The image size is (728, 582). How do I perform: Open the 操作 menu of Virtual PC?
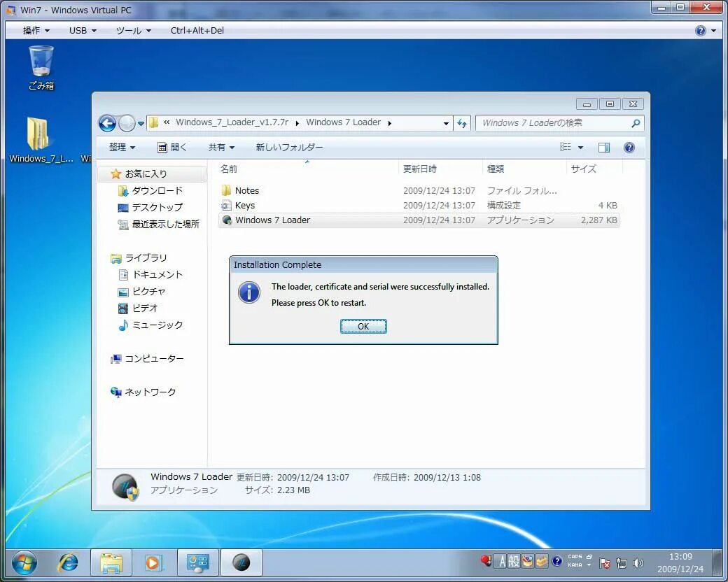click(36, 30)
